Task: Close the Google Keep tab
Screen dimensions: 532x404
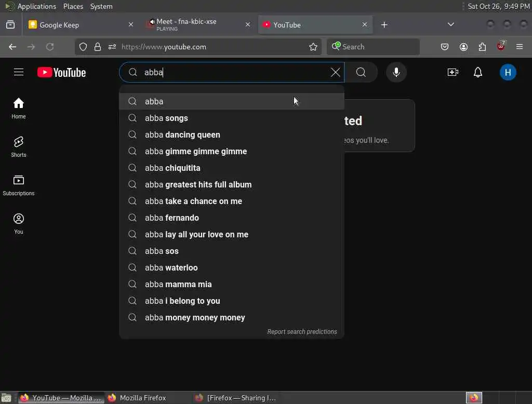Action: tap(131, 25)
